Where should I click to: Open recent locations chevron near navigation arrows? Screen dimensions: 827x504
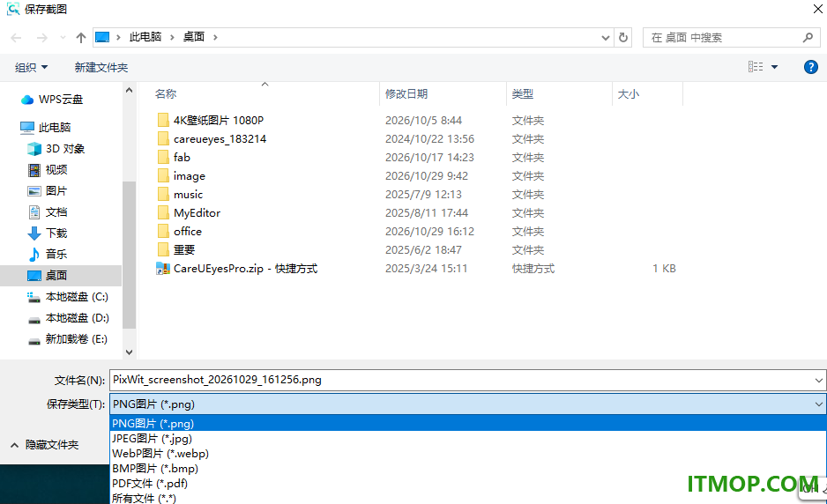point(63,37)
